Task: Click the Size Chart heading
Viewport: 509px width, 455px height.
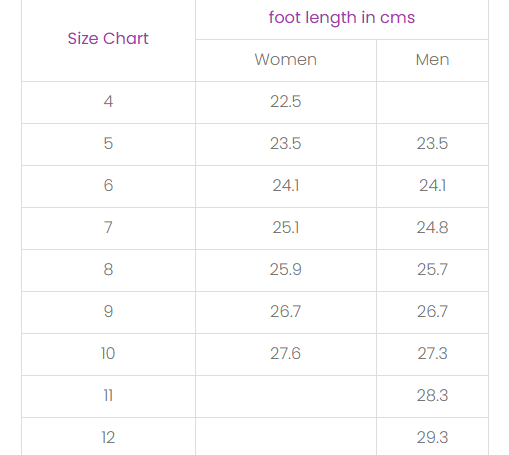Action: click(108, 38)
